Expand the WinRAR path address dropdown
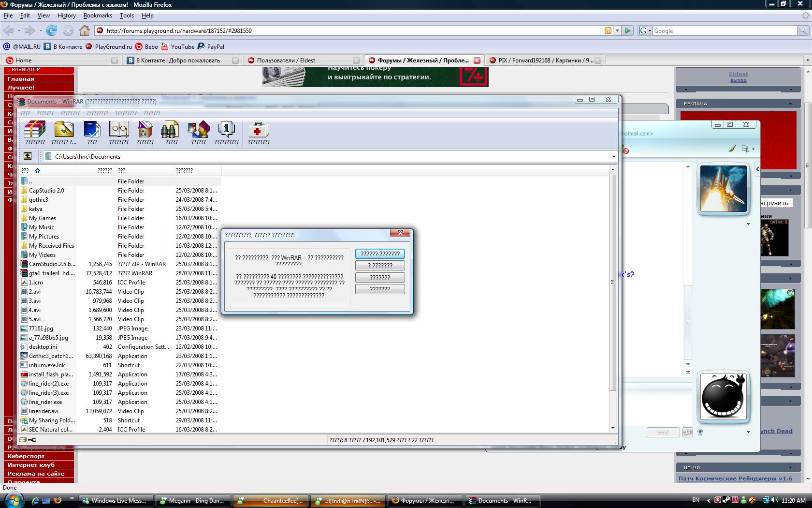The image size is (812, 508). (614, 157)
